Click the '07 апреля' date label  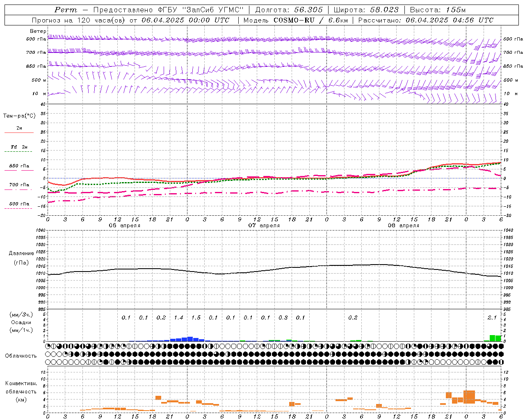(x=264, y=226)
